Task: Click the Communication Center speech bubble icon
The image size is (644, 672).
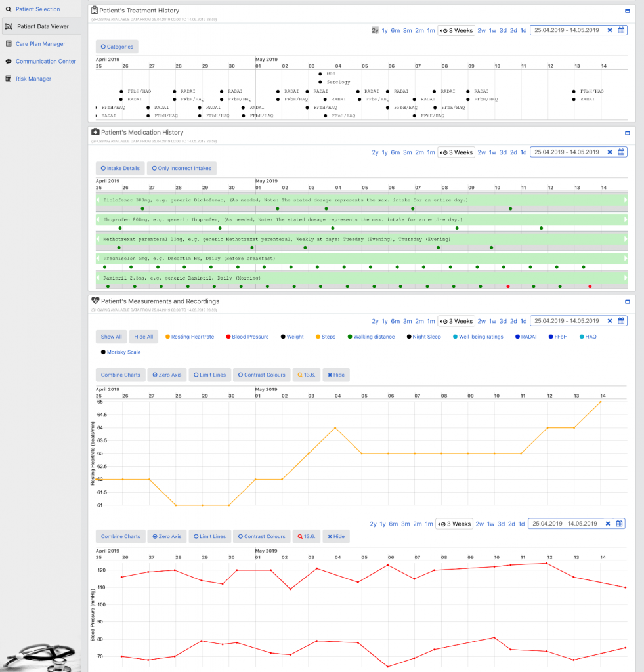Action: pos(9,62)
